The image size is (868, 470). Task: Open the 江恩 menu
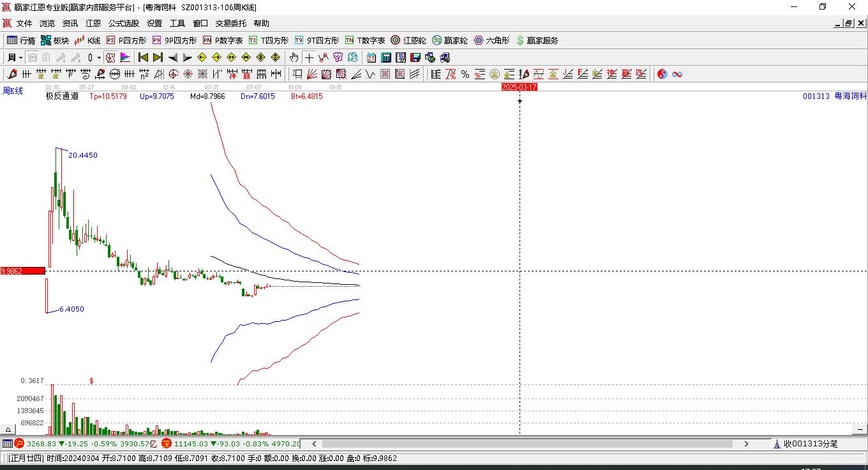[93, 23]
